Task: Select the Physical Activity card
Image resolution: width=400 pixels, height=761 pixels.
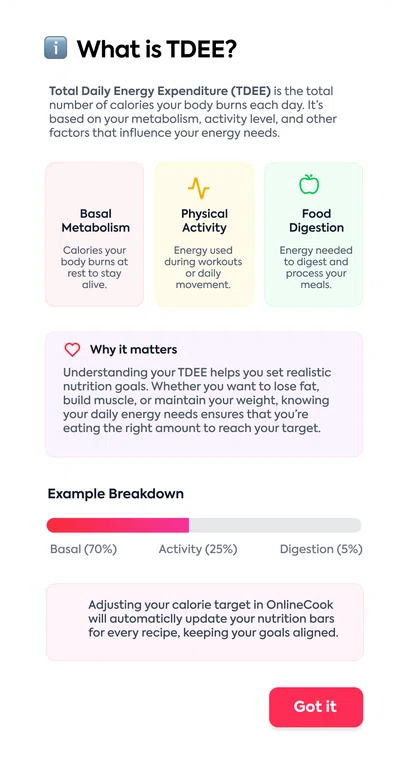Action: click(x=204, y=234)
